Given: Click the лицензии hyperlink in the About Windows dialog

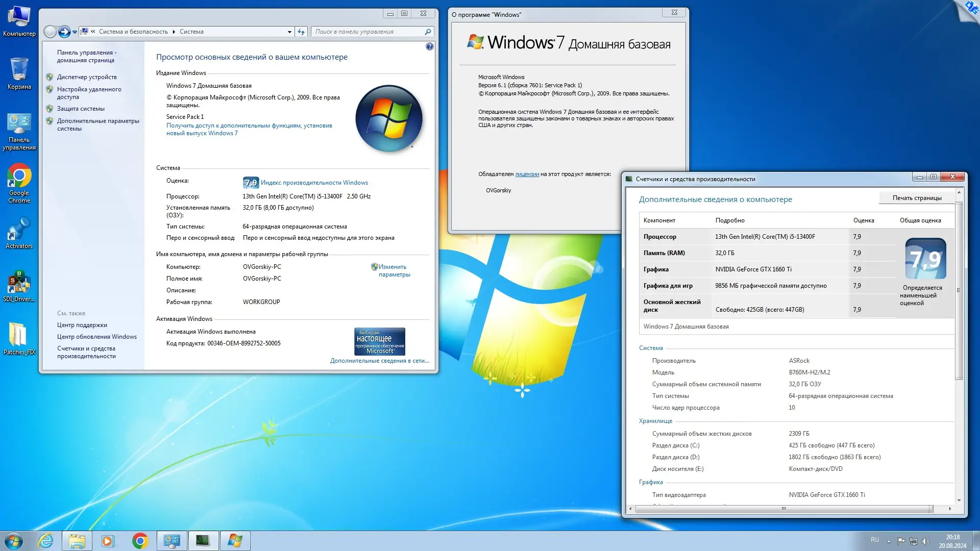Looking at the screenshot, I should [527, 174].
